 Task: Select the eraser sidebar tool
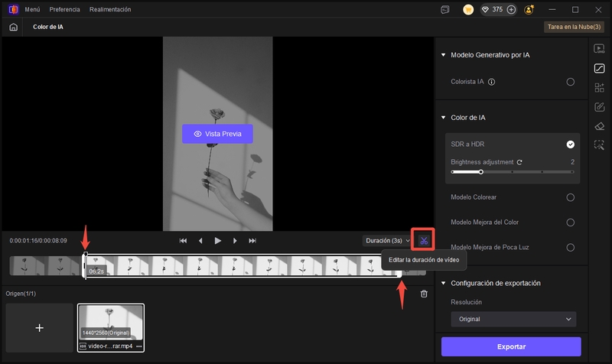(599, 126)
